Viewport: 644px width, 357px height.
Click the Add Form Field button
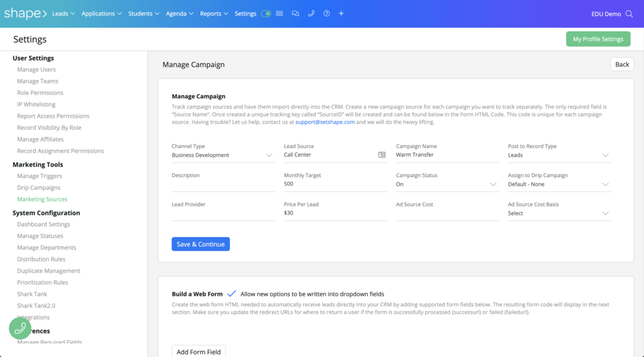coord(199,352)
